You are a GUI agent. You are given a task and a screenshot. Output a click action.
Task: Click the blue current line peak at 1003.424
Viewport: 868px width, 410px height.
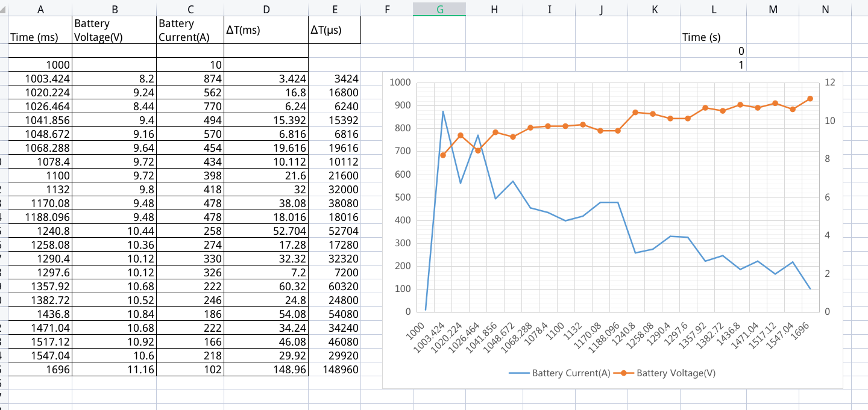[x=443, y=111]
